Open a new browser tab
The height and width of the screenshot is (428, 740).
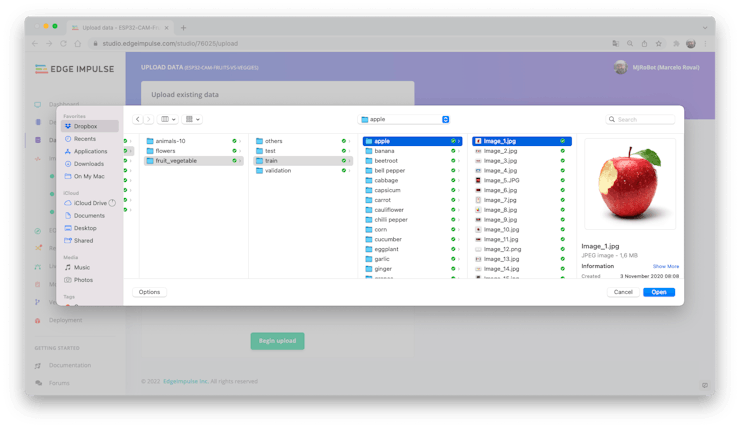pyautogui.click(x=183, y=28)
